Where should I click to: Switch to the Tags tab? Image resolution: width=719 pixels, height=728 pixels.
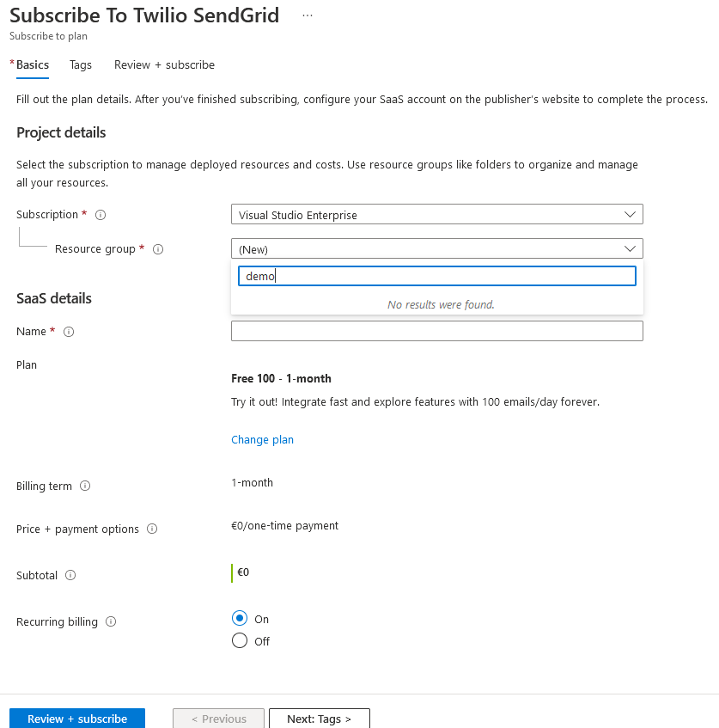(80, 64)
